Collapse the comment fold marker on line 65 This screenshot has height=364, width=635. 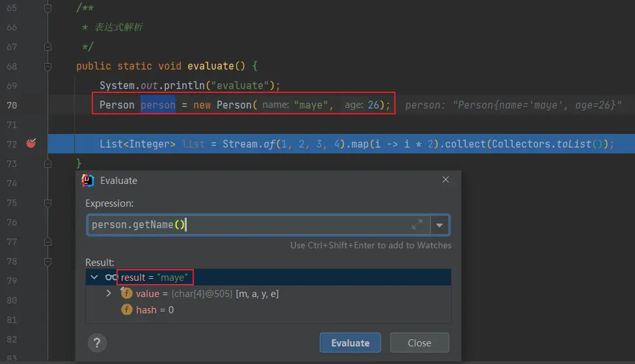(x=47, y=8)
